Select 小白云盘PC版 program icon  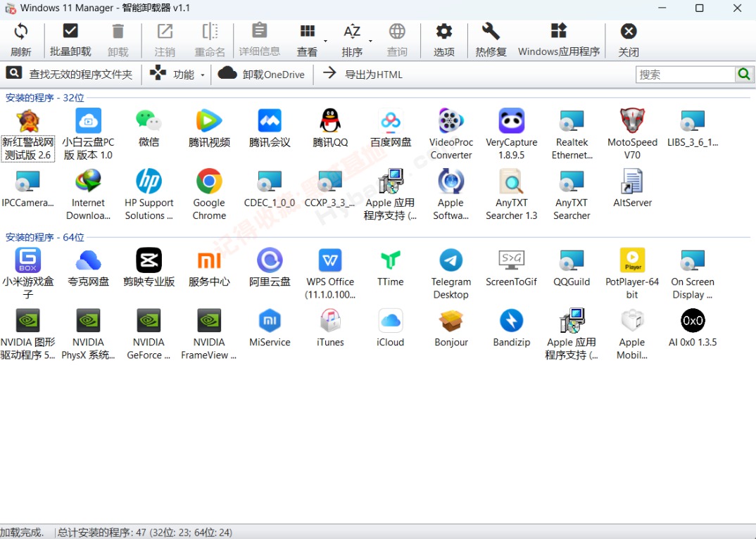coord(88,120)
